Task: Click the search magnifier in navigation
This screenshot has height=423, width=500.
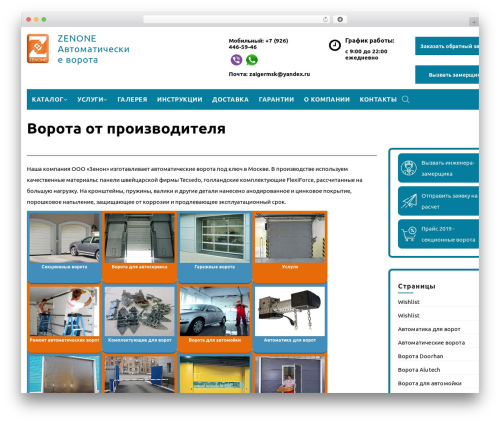Action: [x=405, y=99]
